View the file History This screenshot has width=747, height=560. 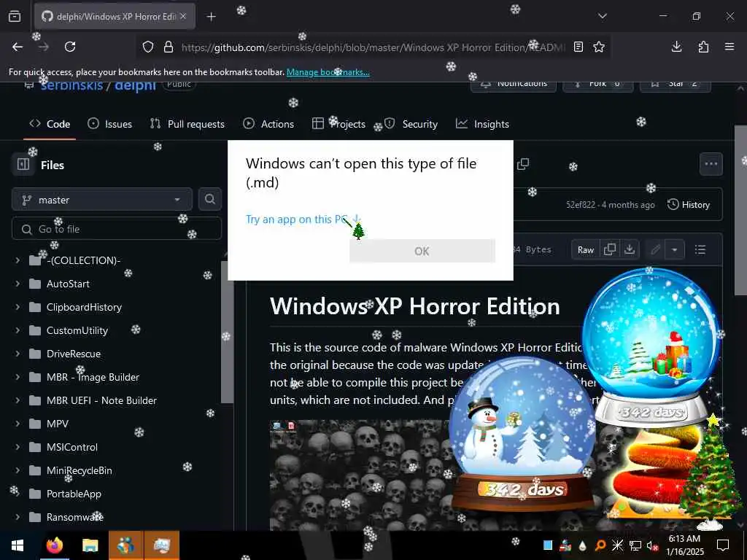coord(689,205)
